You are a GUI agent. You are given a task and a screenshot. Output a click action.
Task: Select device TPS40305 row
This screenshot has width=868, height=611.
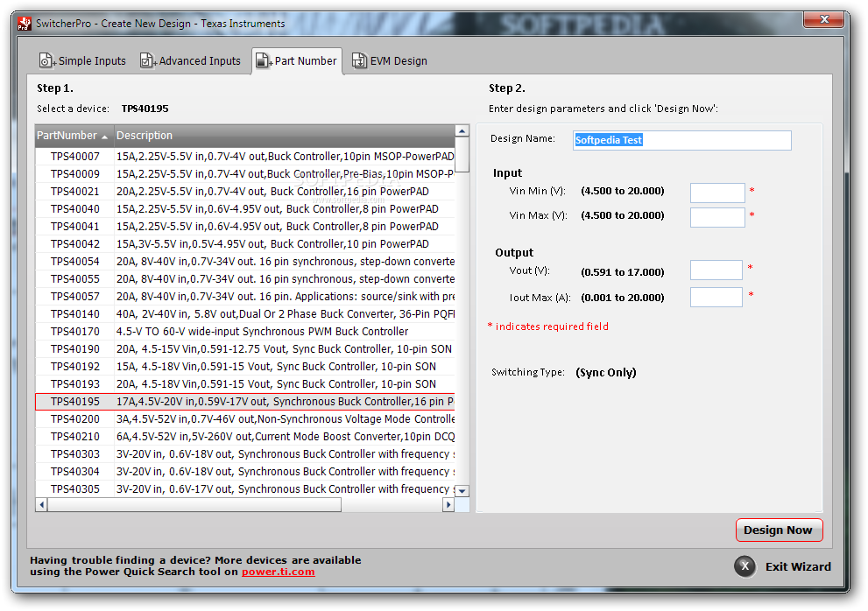point(244,489)
